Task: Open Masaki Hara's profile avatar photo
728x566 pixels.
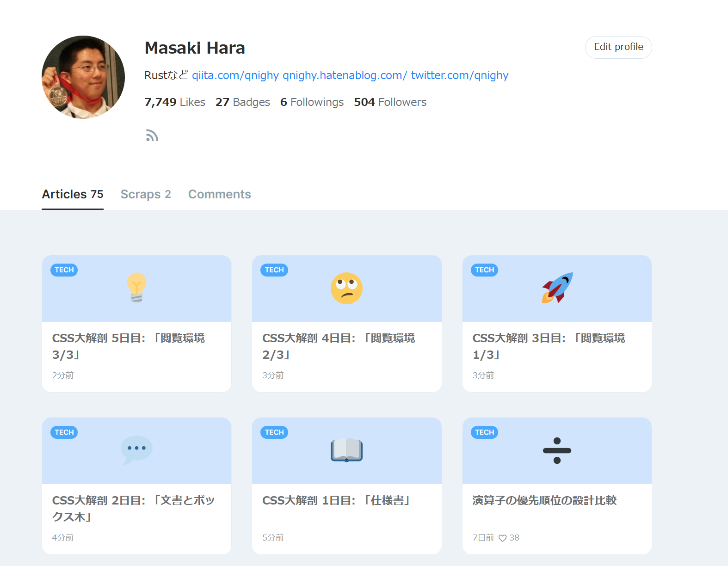Action: pos(83,77)
